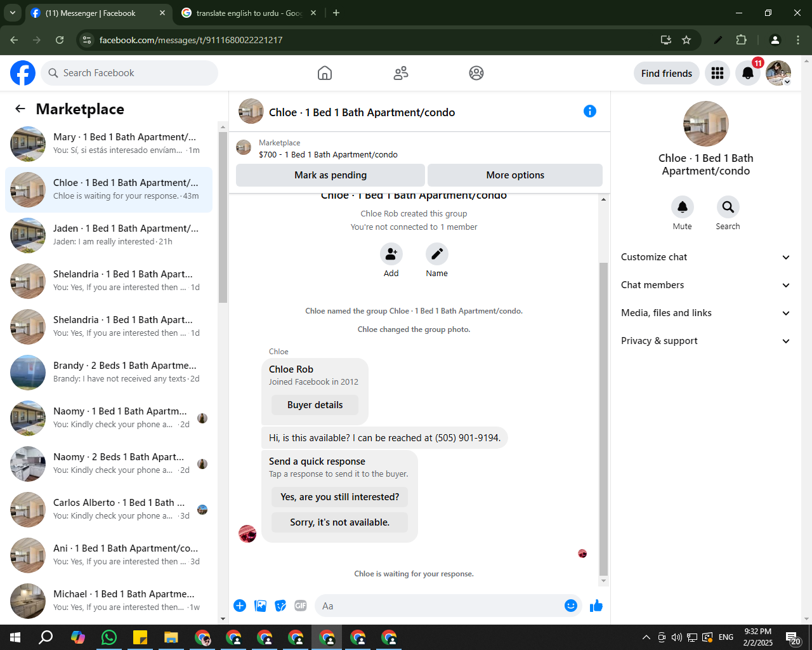Click the chat messages scrollbar
The height and width of the screenshot is (650, 812).
pos(603,419)
